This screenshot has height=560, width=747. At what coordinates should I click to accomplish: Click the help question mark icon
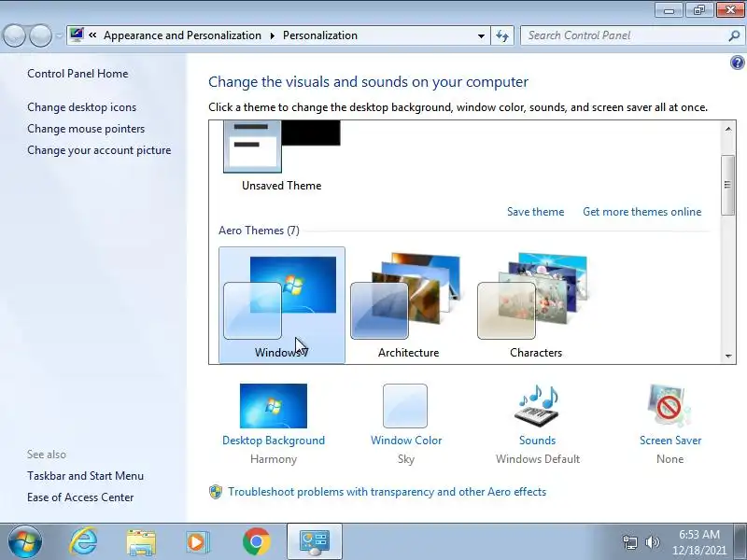point(737,63)
